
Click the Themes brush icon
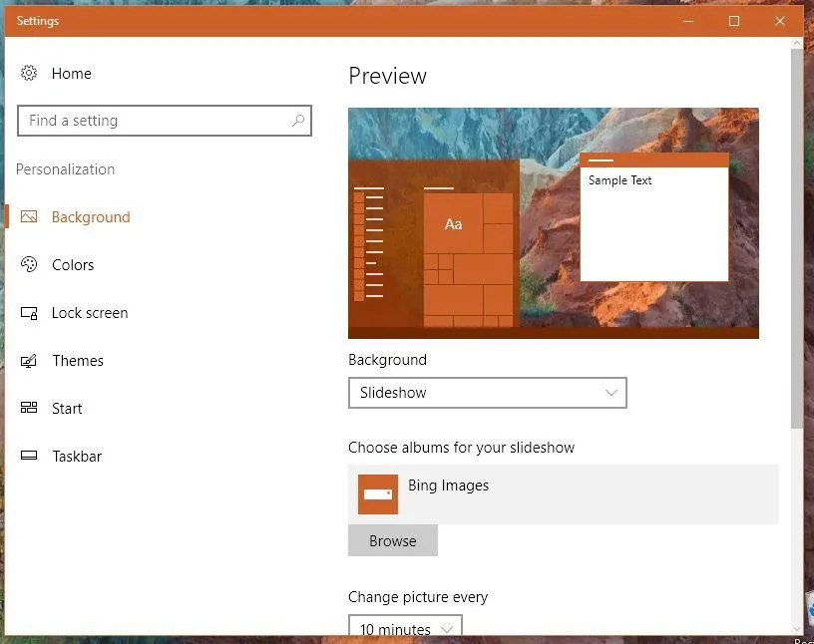tap(29, 361)
